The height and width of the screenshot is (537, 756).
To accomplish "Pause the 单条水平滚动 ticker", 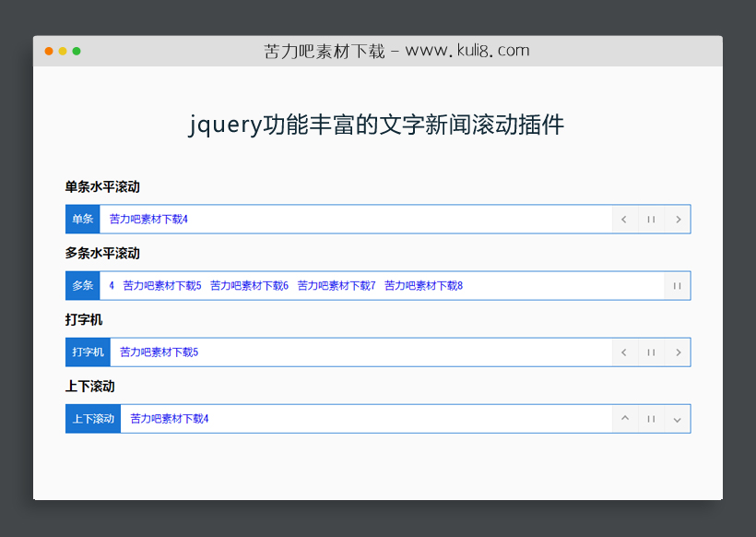I will tap(651, 219).
